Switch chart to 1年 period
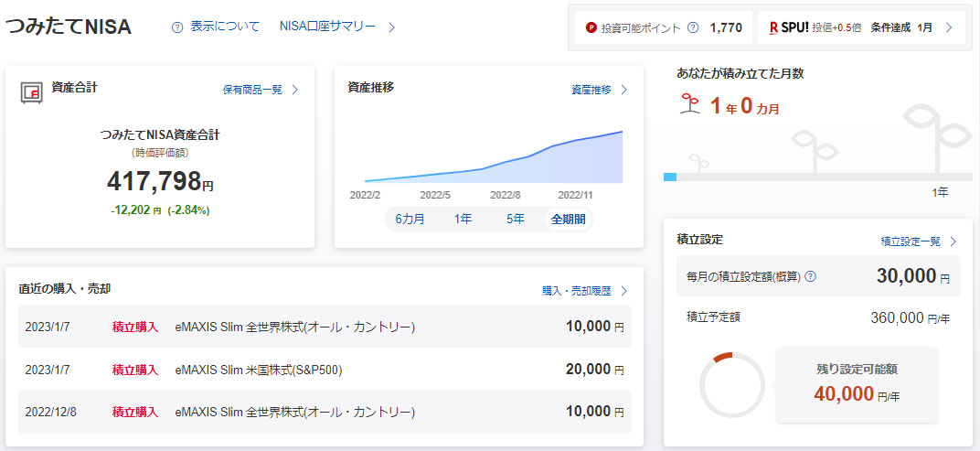This screenshot has height=451, width=980. pyautogui.click(x=463, y=220)
